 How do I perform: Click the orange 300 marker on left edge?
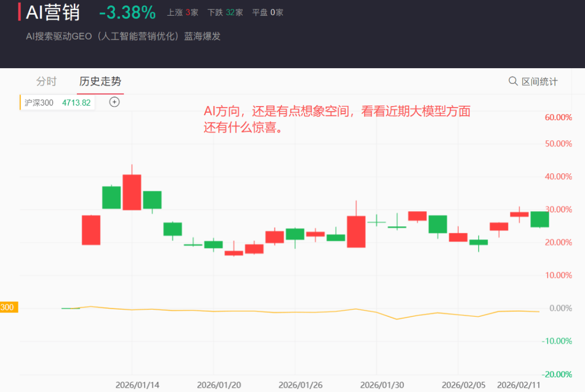point(9,308)
